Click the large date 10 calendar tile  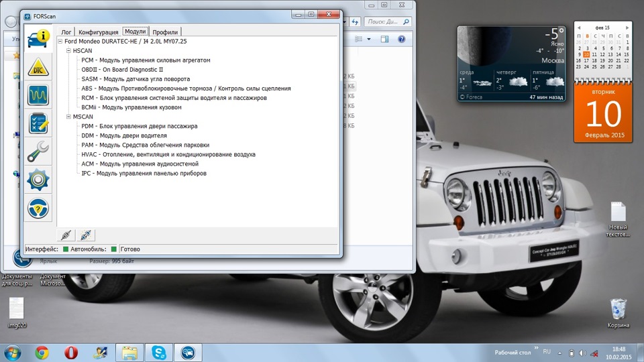tap(603, 112)
